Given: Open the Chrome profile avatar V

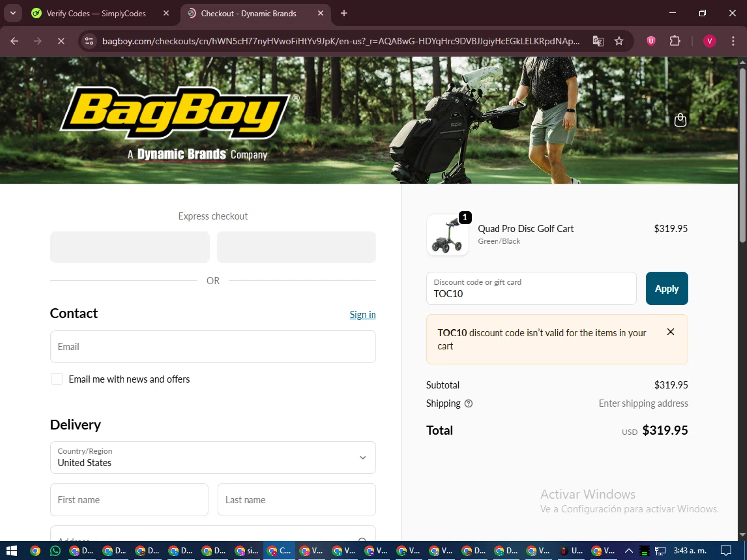Looking at the screenshot, I should tap(709, 41).
